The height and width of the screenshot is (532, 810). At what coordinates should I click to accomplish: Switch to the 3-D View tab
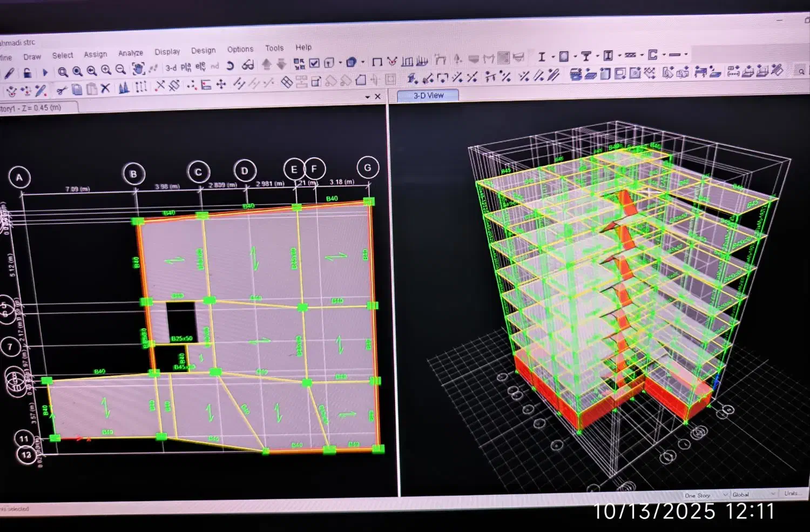tap(428, 96)
